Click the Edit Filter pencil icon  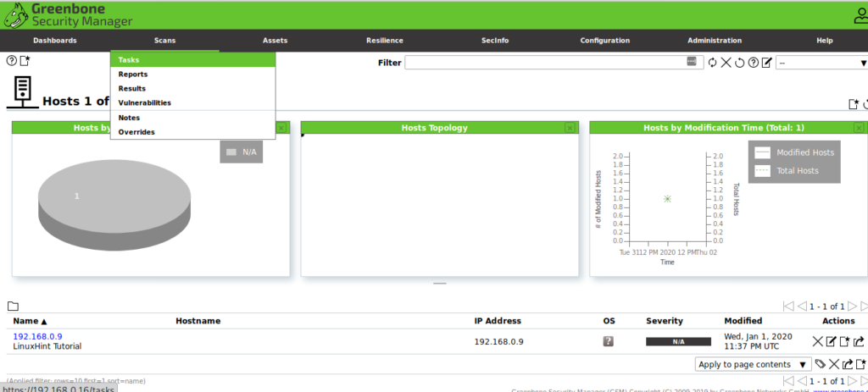click(766, 63)
